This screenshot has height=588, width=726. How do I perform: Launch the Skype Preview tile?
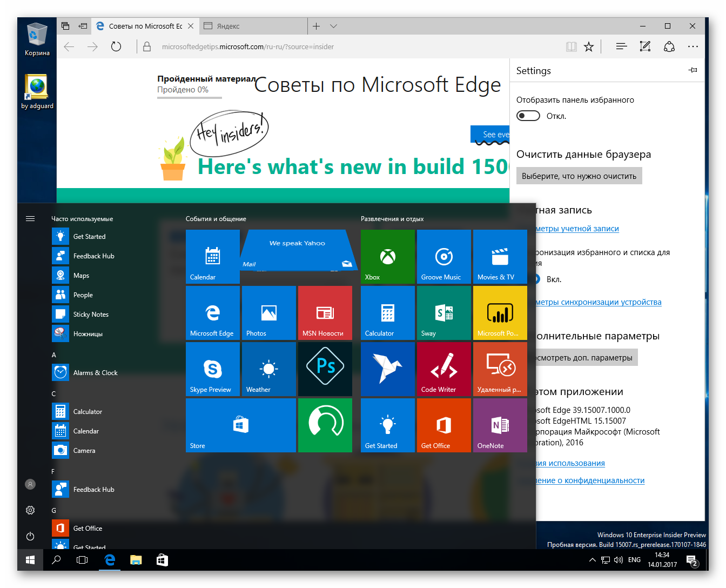(213, 369)
